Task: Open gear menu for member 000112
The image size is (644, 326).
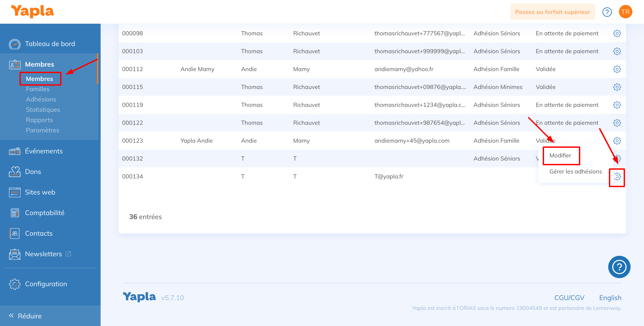Action: pyautogui.click(x=617, y=69)
